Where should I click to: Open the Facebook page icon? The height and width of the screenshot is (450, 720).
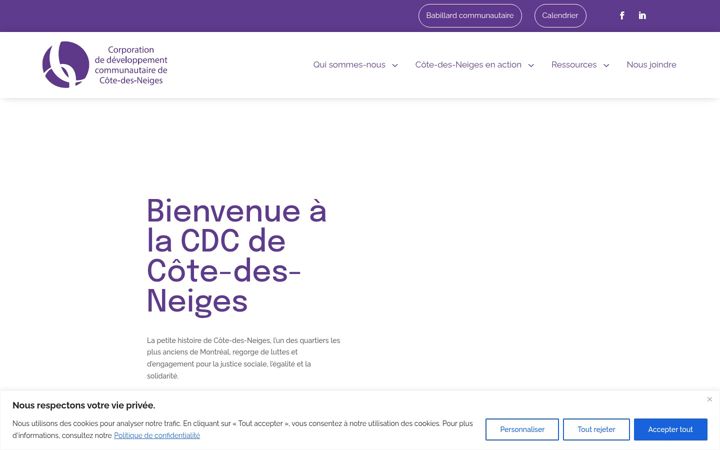(622, 16)
